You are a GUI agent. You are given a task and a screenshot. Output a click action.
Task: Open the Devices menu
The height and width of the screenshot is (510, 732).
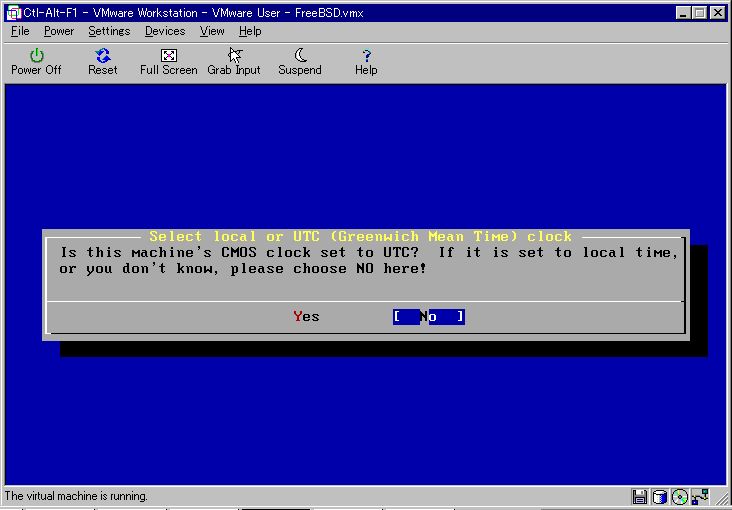point(165,31)
